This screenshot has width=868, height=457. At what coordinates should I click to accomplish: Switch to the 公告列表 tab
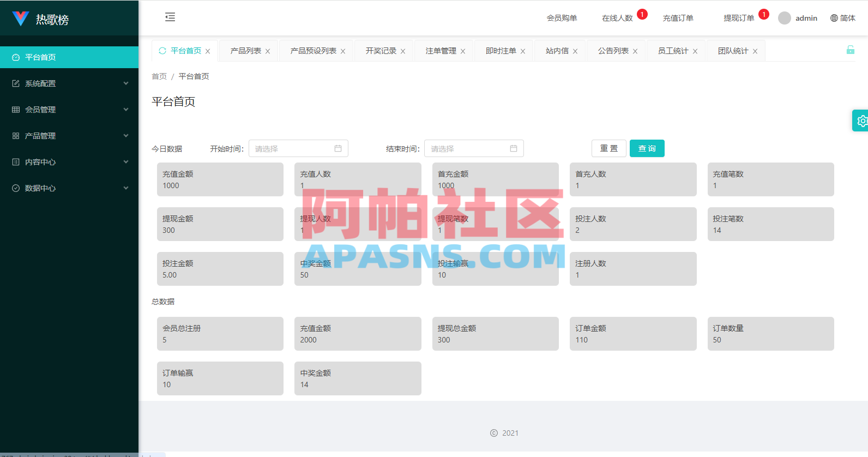[613, 51]
